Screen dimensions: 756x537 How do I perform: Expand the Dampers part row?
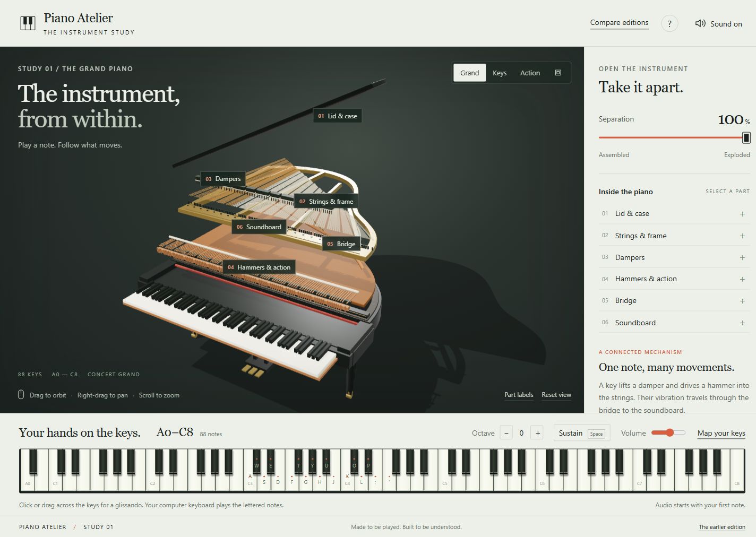pyautogui.click(x=674, y=257)
